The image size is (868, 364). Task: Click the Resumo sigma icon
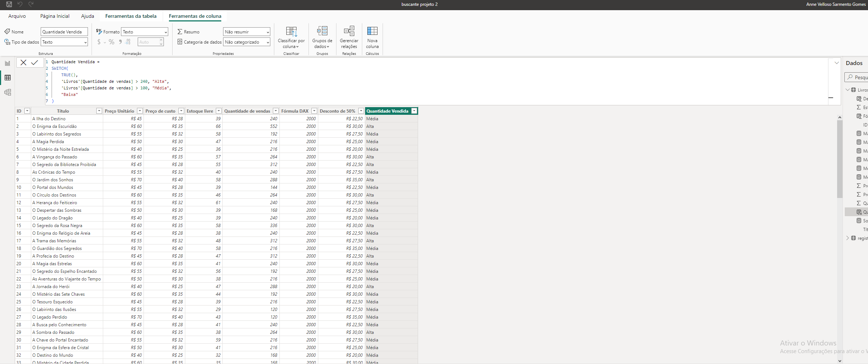point(180,32)
